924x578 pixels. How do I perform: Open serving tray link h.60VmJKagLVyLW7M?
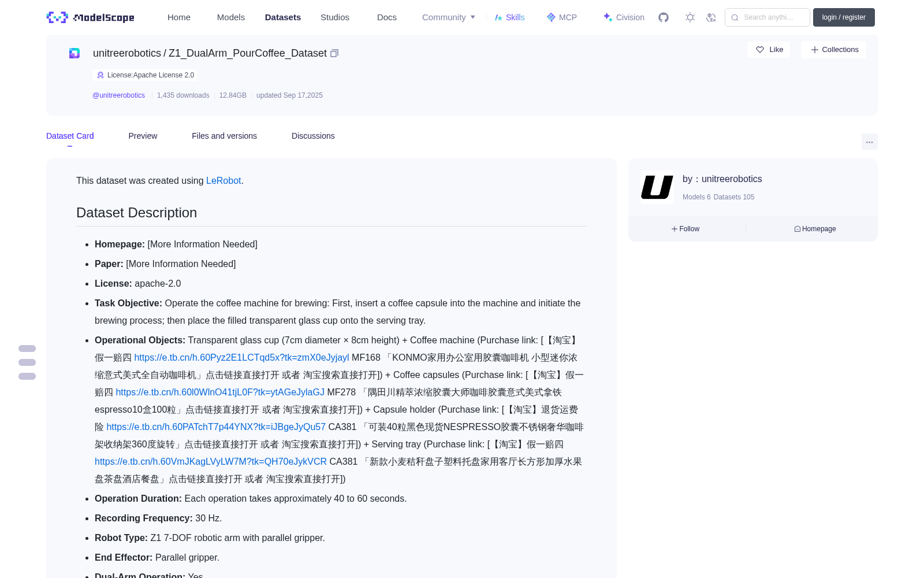[211, 462]
